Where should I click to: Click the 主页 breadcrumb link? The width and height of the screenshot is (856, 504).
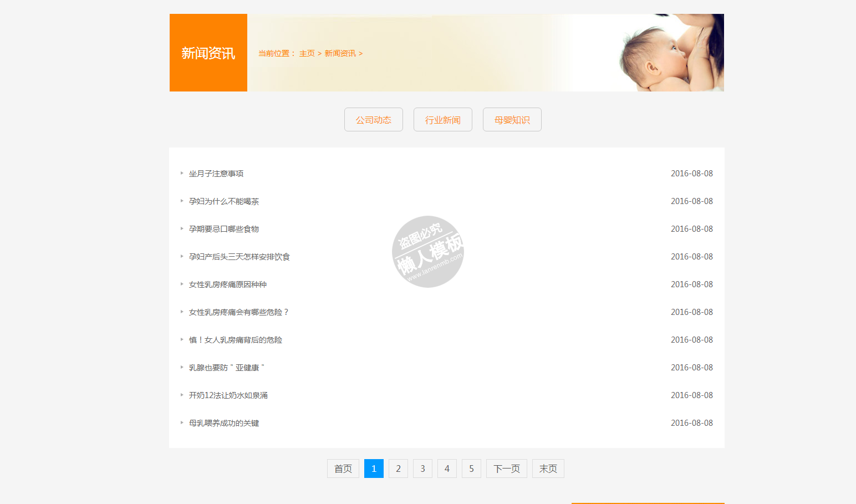307,54
